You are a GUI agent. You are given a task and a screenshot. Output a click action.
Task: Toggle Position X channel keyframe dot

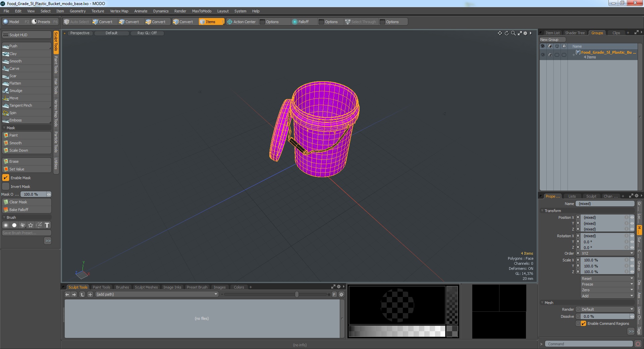[578, 217]
